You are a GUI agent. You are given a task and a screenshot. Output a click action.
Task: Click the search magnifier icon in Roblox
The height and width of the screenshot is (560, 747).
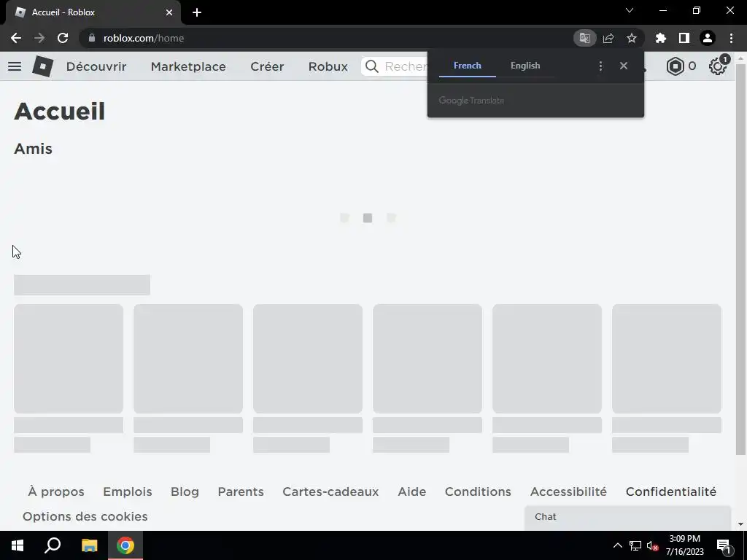[372, 66]
